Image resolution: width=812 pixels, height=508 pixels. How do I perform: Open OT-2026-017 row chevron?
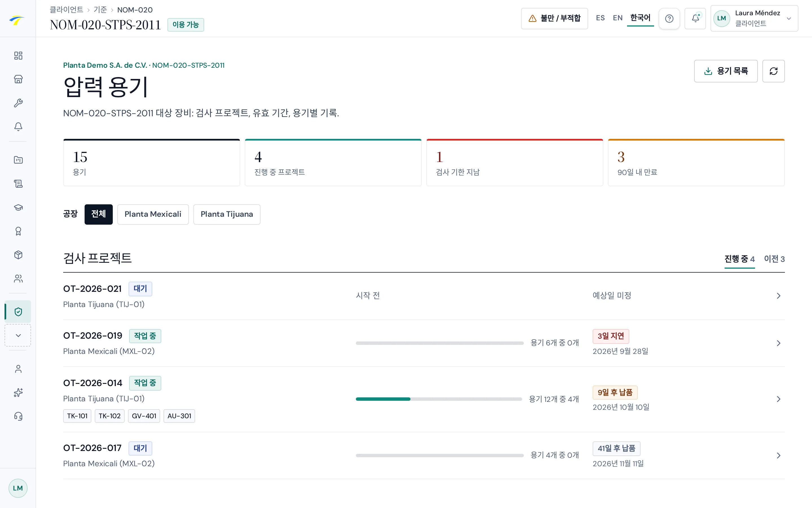[x=778, y=456]
